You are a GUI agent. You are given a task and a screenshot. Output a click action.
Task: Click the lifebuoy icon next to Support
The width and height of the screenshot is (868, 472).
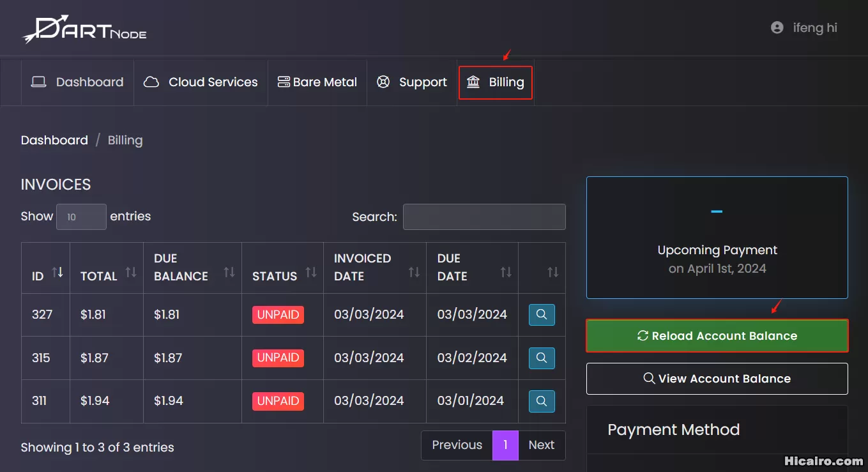[x=383, y=82]
